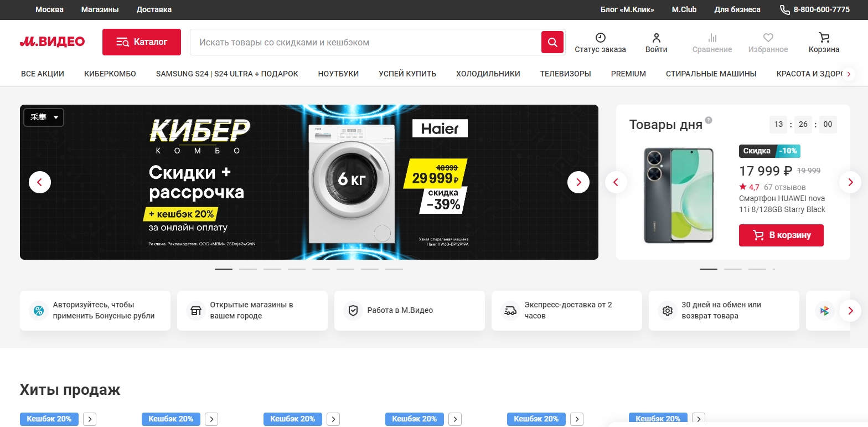
Task: Open Избранное favorites heart icon
Action: (x=768, y=38)
